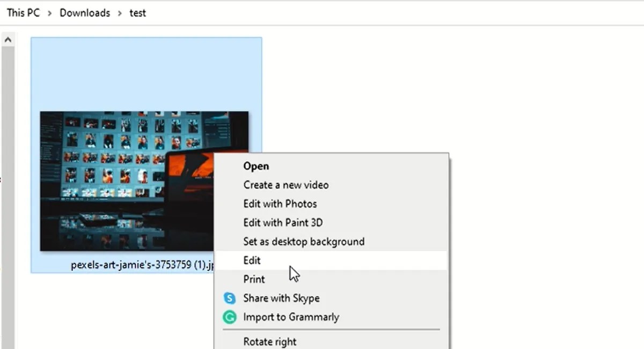The image size is (644, 349).
Task: Click the test folder in the address bar
Action: point(138,12)
